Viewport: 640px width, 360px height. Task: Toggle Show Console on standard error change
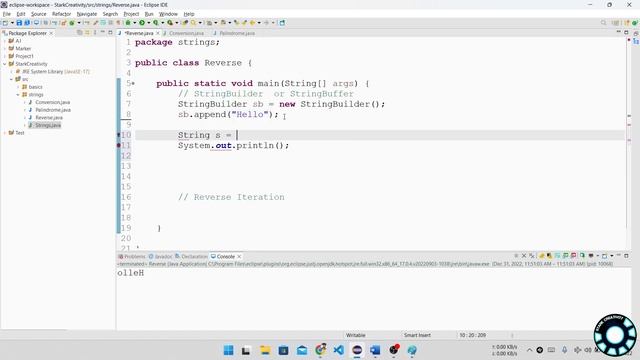573,256
